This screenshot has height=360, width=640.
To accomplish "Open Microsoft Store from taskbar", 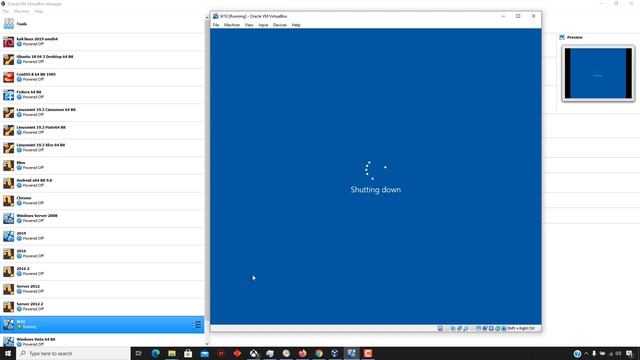I will [x=188, y=353].
